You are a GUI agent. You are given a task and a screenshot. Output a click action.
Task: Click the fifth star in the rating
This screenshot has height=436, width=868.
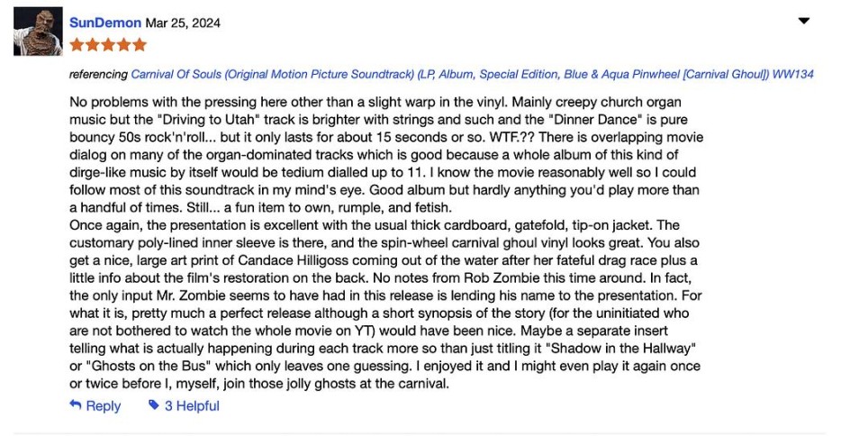(138, 44)
